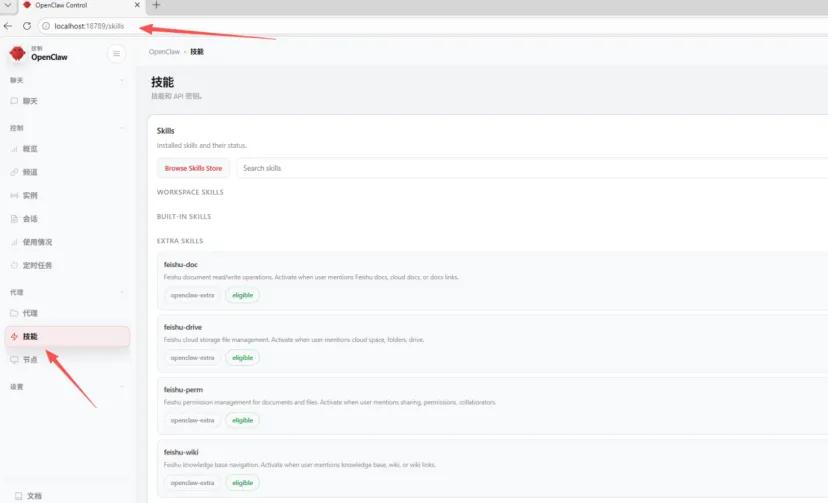
Task: Open feishu-perm skill card title
Action: coord(183,390)
